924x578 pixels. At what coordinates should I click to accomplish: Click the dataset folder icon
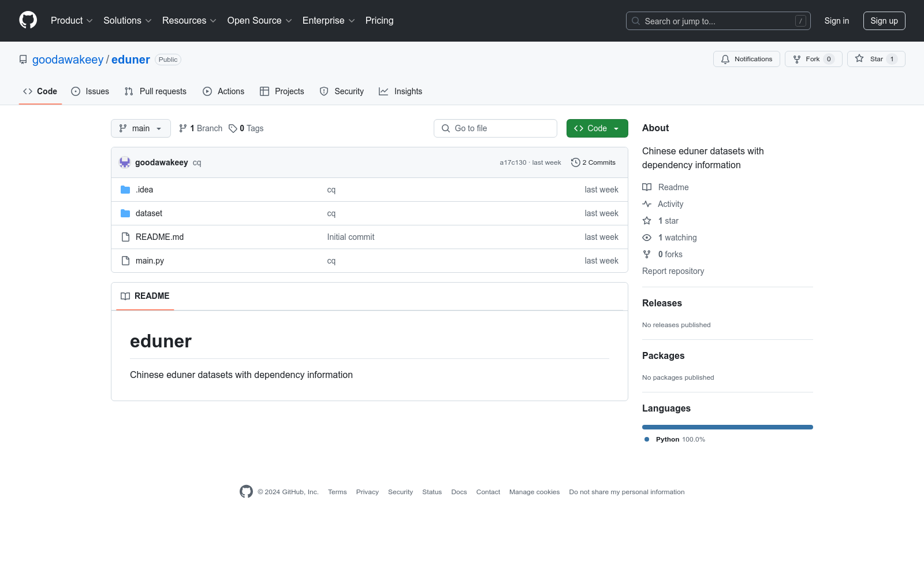click(125, 213)
